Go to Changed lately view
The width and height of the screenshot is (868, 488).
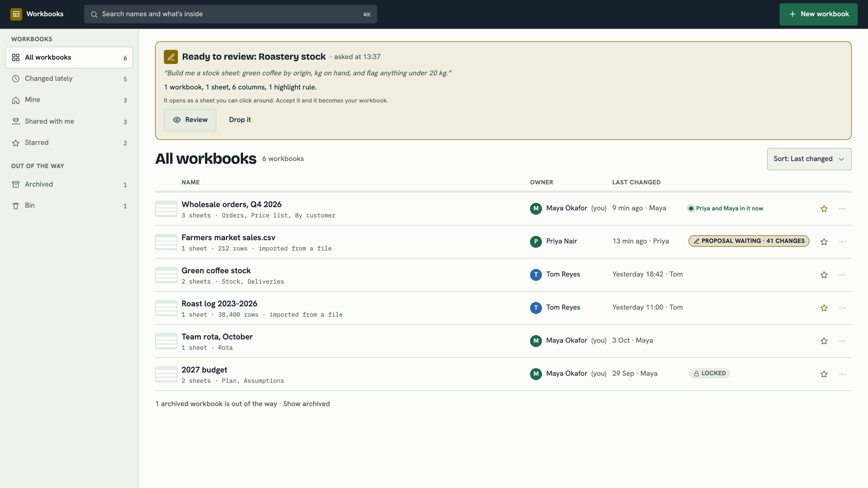pos(69,78)
